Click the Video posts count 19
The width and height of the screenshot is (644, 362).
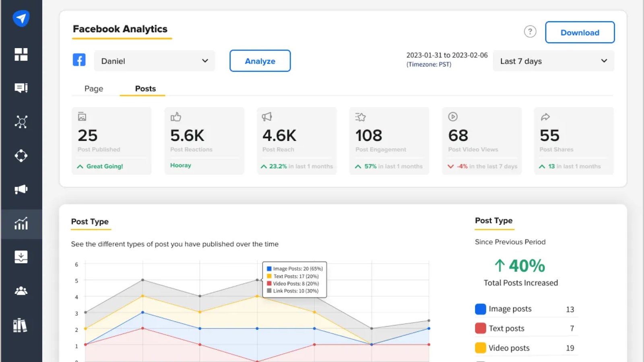point(570,348)
